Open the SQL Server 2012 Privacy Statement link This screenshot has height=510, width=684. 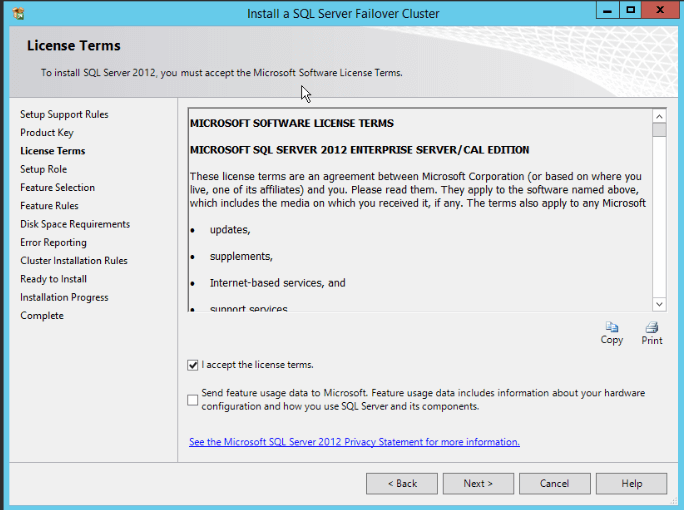pyautogui.click(x=354, y=442)
